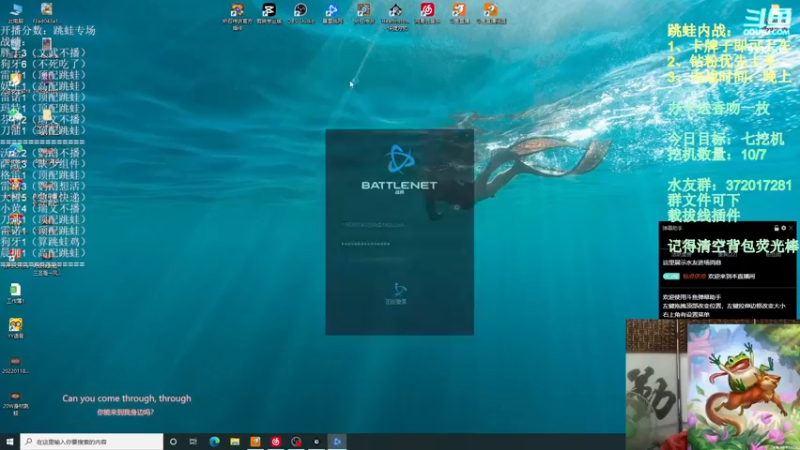Toggle the lock icon in the danmaku helper
The width and height of the screenshot is (800, 450).
(776, 228)
